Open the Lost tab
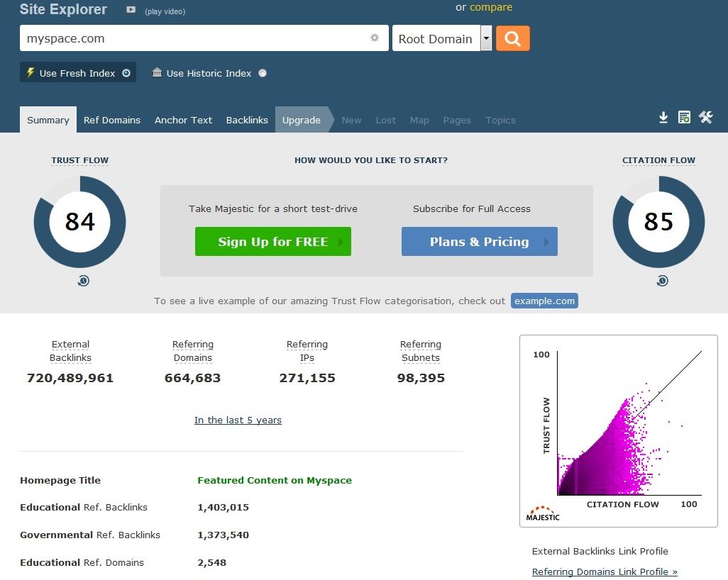Screen dimensions: 728x580 pyautogui.click(x=386, y=120)
